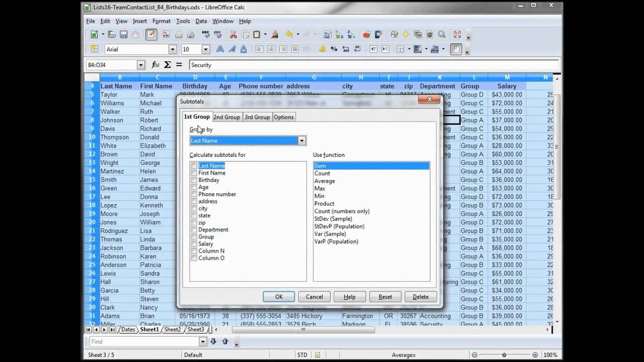Check the zip subtotal checkbox

[194, 223]
